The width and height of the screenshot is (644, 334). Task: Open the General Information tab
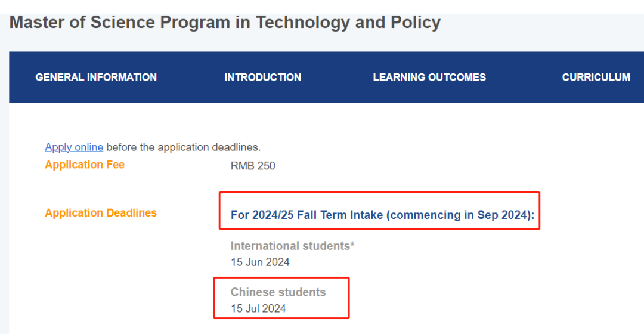[x=96, y=77]
